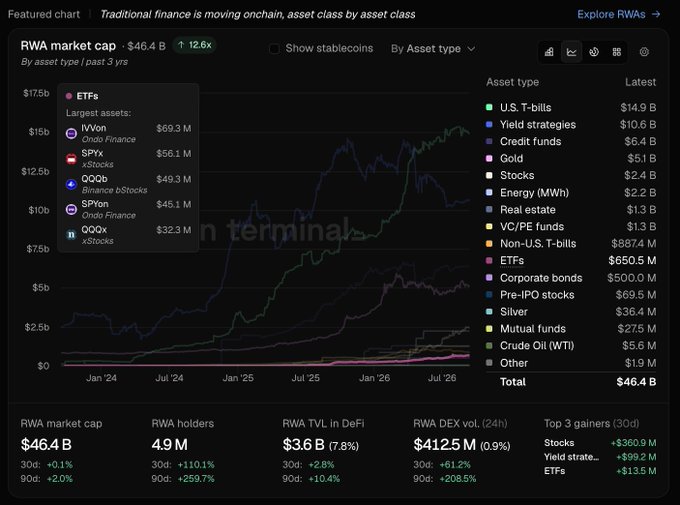
Task: Toggle the Corporate bonds legend swatch
Action: pos(489,278)
